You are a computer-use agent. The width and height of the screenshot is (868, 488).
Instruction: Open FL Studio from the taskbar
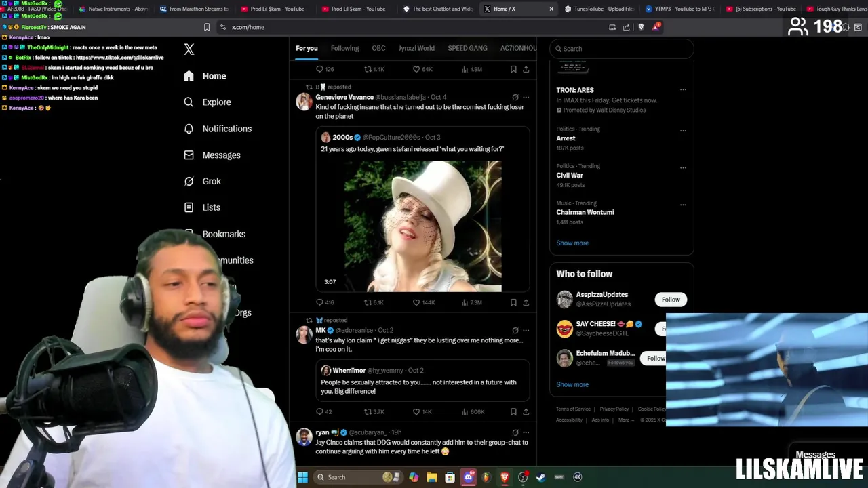click(x=486, y=477)
